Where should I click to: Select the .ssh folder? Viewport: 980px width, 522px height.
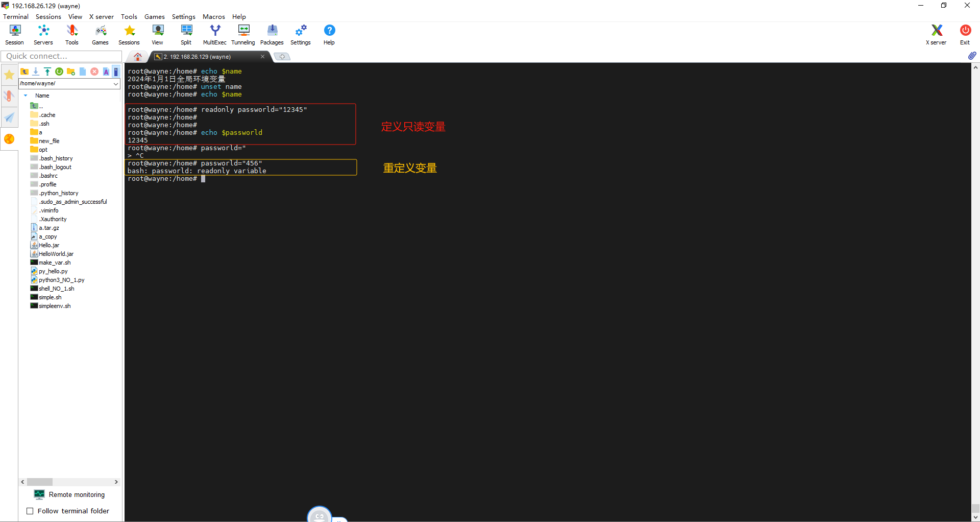tap(40, 124)
